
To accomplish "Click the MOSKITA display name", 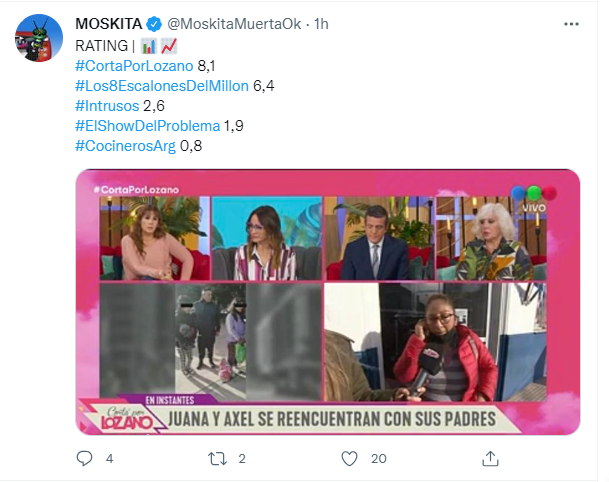I will pos(109,24).
